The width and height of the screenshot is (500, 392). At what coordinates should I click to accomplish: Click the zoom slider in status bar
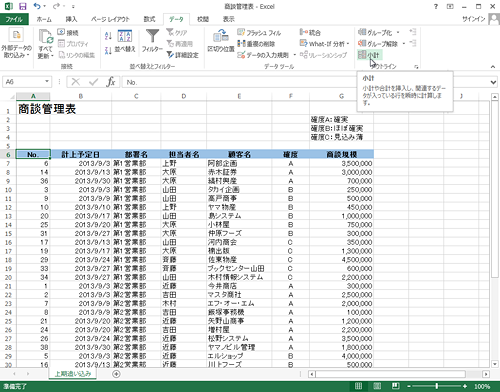436,386
